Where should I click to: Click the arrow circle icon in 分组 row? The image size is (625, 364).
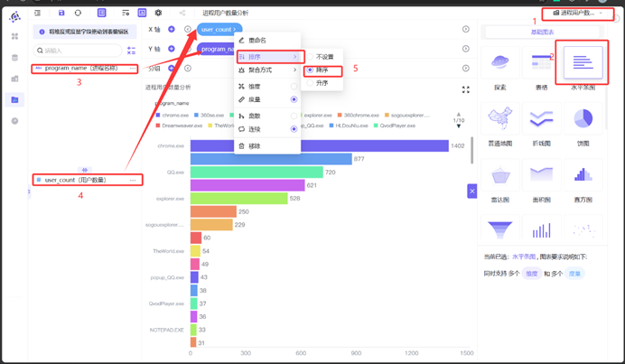(x=188, y=68)
